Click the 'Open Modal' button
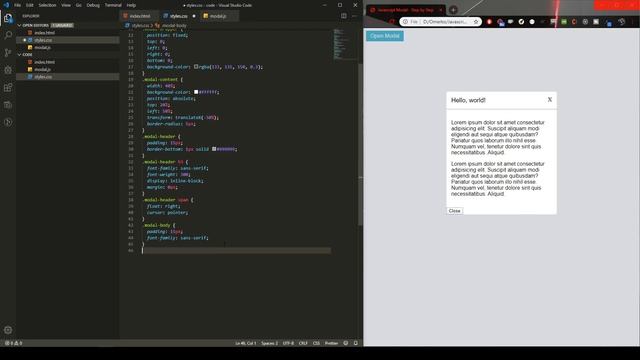Viewport: 640px width, 360px height. [384, 36]
